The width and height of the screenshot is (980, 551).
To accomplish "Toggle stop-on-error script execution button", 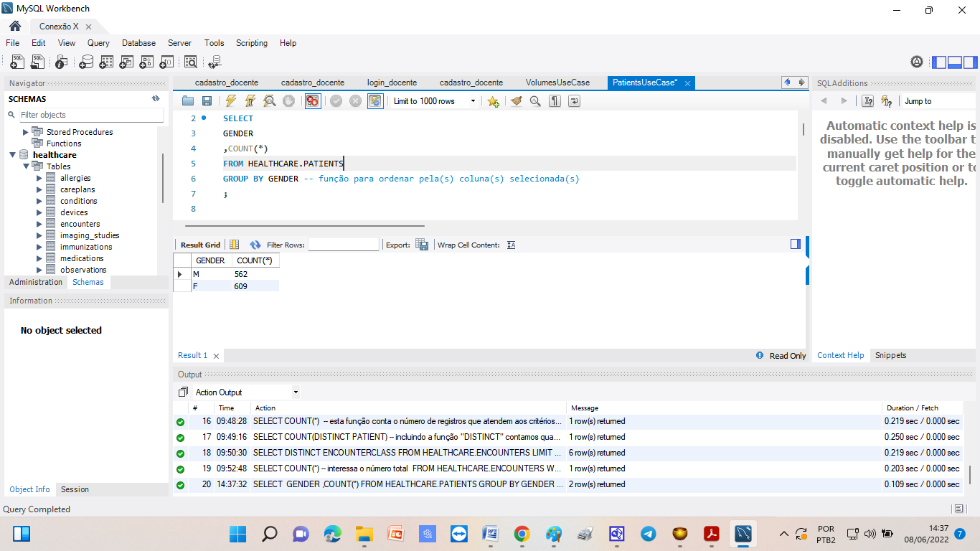I will (313, 101).
